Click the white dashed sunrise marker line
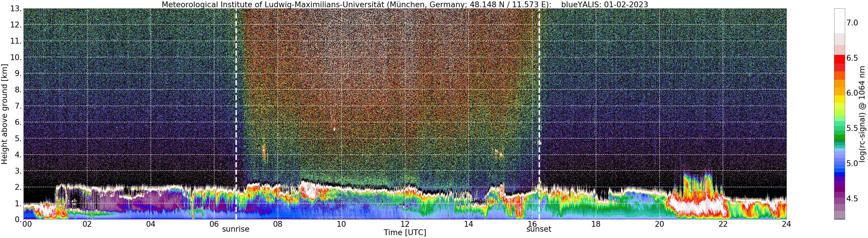Image resolution: width=868 pixels, height=238 pixels. (x=236, y=114)
